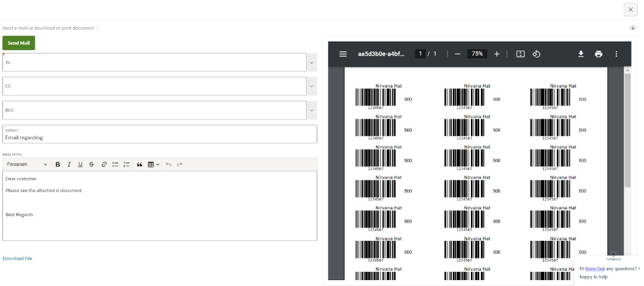Click the green Send Mail button

coord(19,43)
